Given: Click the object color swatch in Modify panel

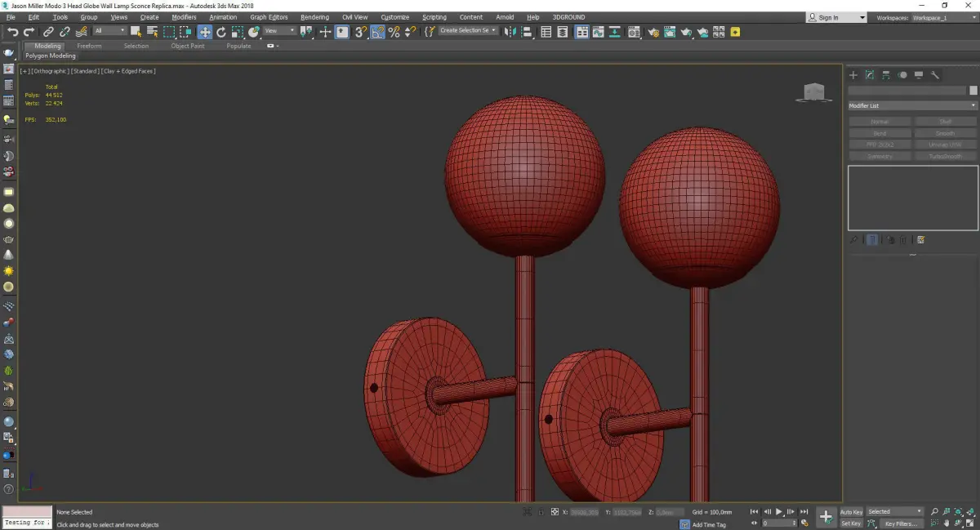Looking at the screenshot, I should click(x=973, y=91).
